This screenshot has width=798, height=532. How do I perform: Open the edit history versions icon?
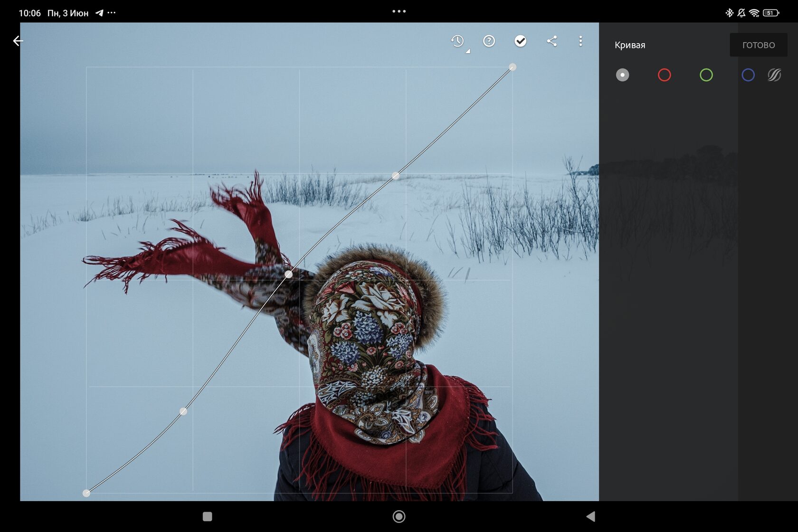pos(457,41)
